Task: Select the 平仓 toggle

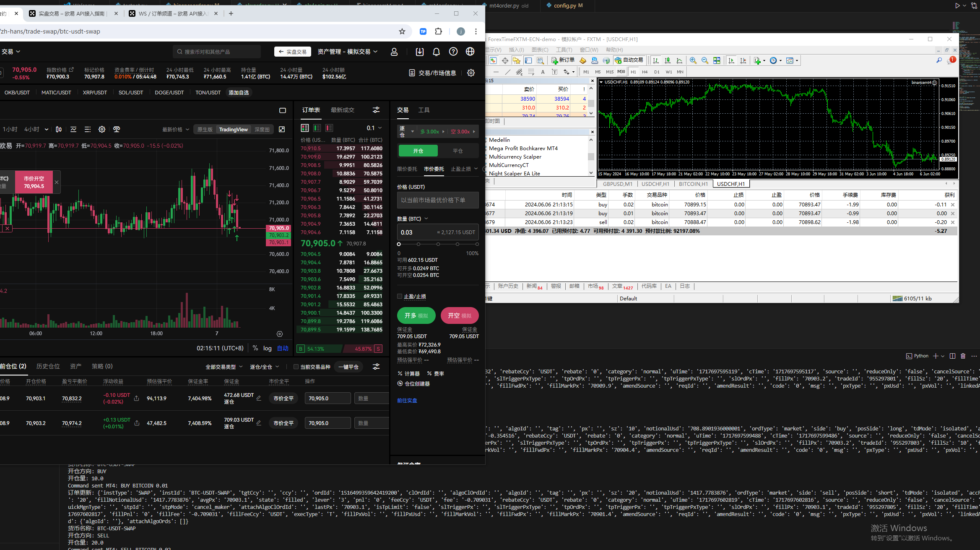Action: (458, 151)
